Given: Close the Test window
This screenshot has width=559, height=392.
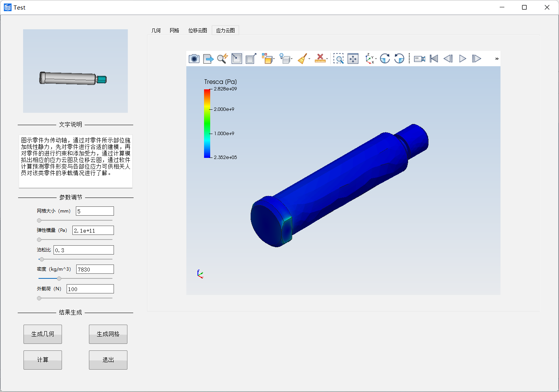Looking at the screenshot, I should coord(547,7).
